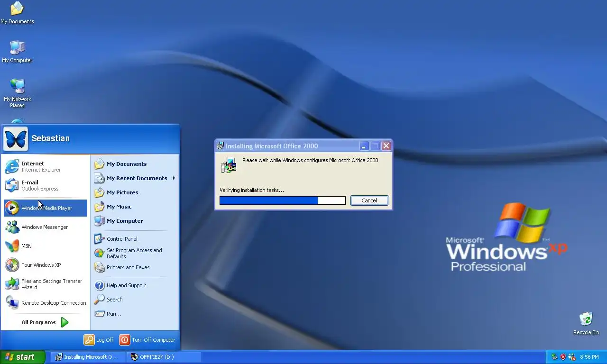Click red security shield tray icon
The width and height of the screenshot is (607, 364).
click(563, 357)
